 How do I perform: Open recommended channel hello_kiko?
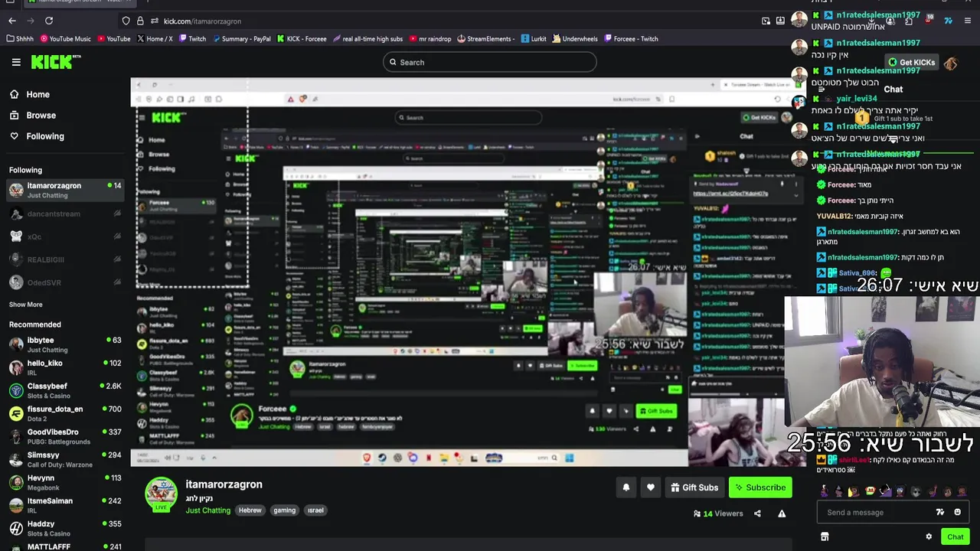tap(64, 367)
